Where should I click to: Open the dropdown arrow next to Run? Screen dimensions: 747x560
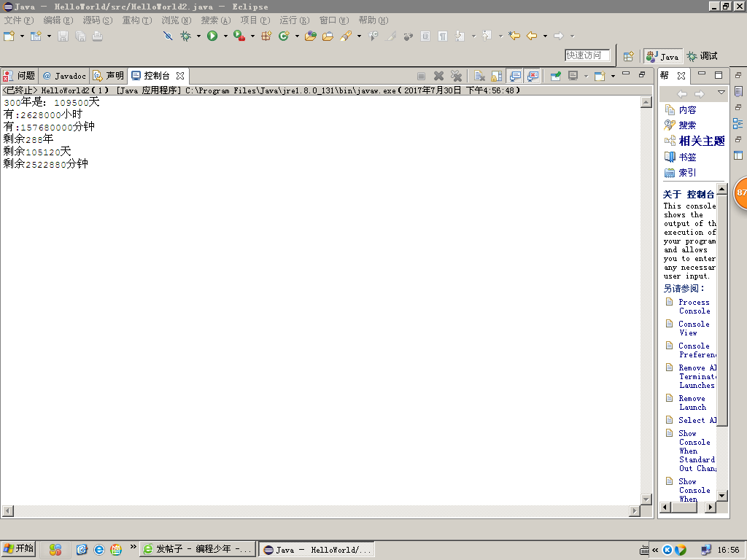click(225, 36)
